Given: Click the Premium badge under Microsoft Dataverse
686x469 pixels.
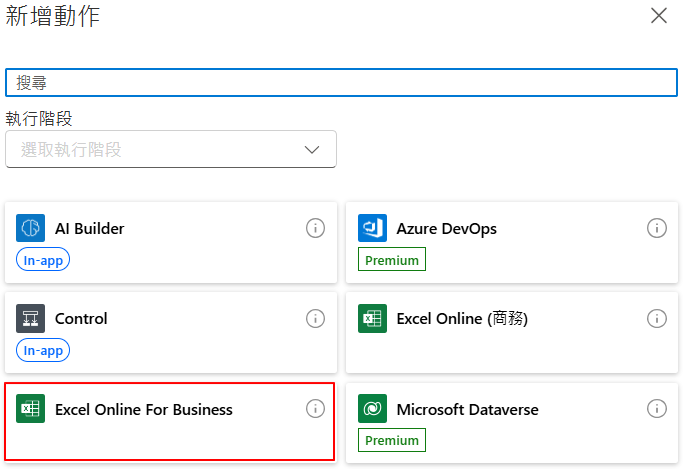Looking at the screenshot, I should coord(392,440).
